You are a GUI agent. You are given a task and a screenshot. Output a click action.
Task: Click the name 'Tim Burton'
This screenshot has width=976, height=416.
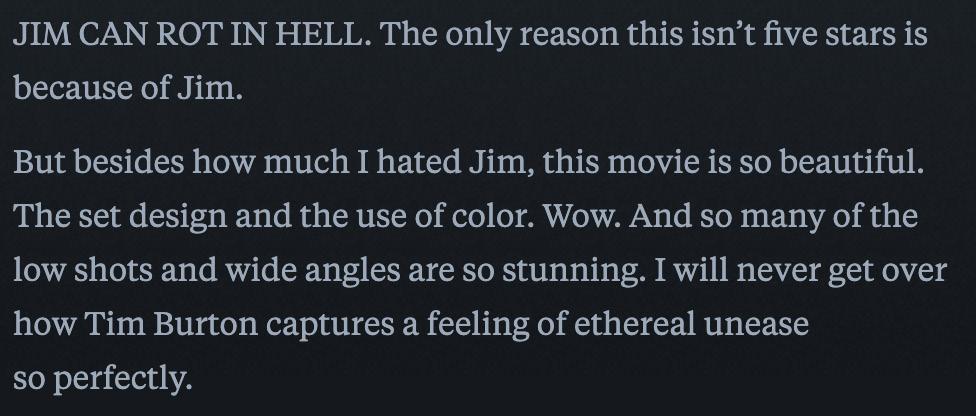[171, 324]
